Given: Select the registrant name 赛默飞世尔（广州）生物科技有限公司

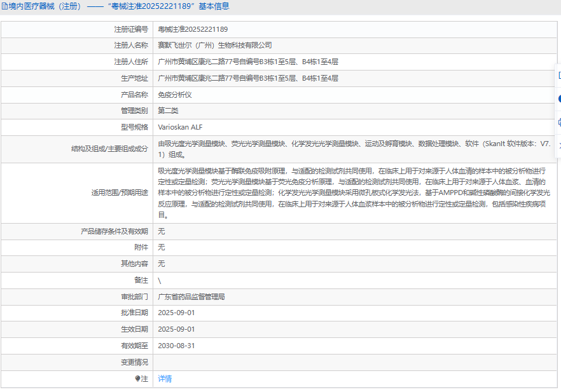Looking at the screenshot, I should click(214, 46).
